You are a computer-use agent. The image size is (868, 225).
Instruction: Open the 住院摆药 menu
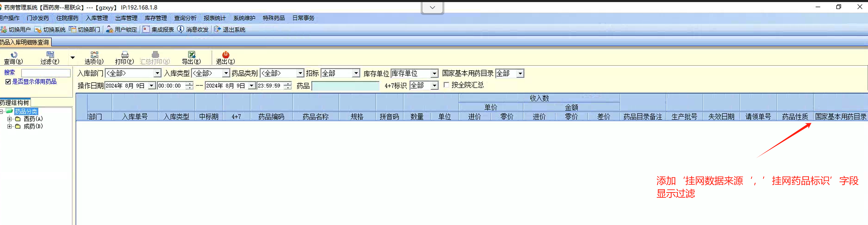pos(67,18)
